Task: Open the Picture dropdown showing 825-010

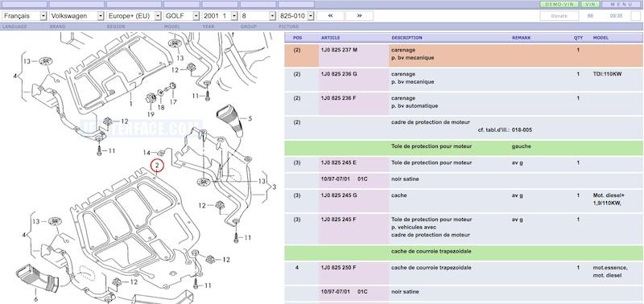Action: click(296, 16)
